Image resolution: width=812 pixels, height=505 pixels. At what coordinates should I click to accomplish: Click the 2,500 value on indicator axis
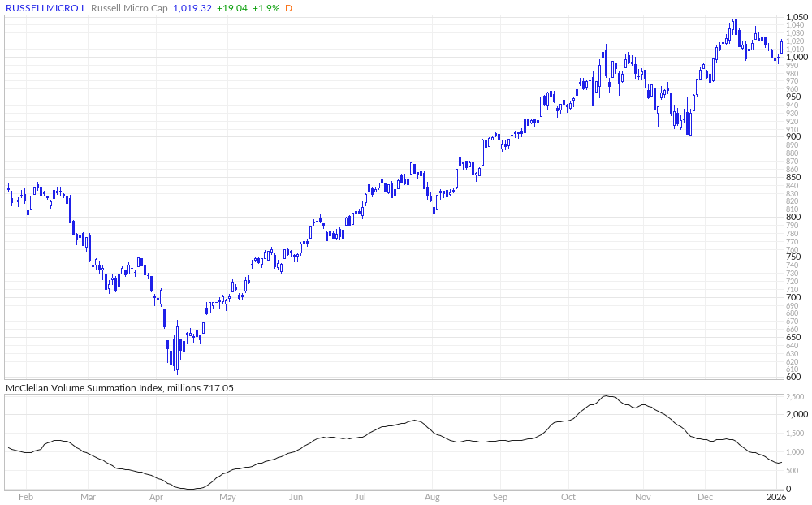tap(797, 397)
